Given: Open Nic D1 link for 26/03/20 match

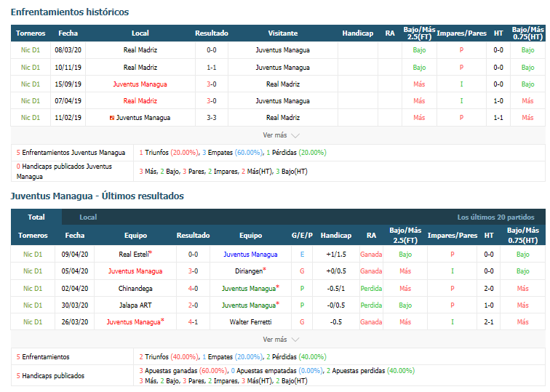Looking at the screenshot, I should (x=33, y=322).
